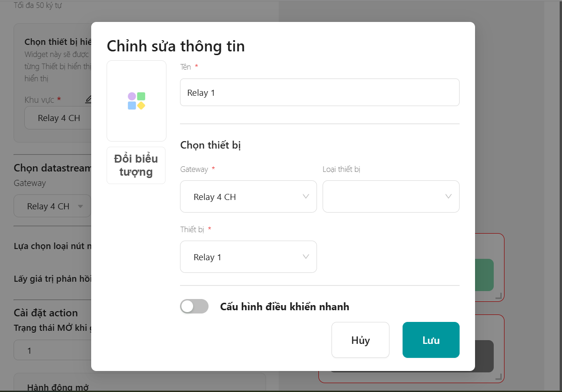
Task: Click chevron arrow in Loại thiết bị dropdown
Action: click(x=448, y=197)
